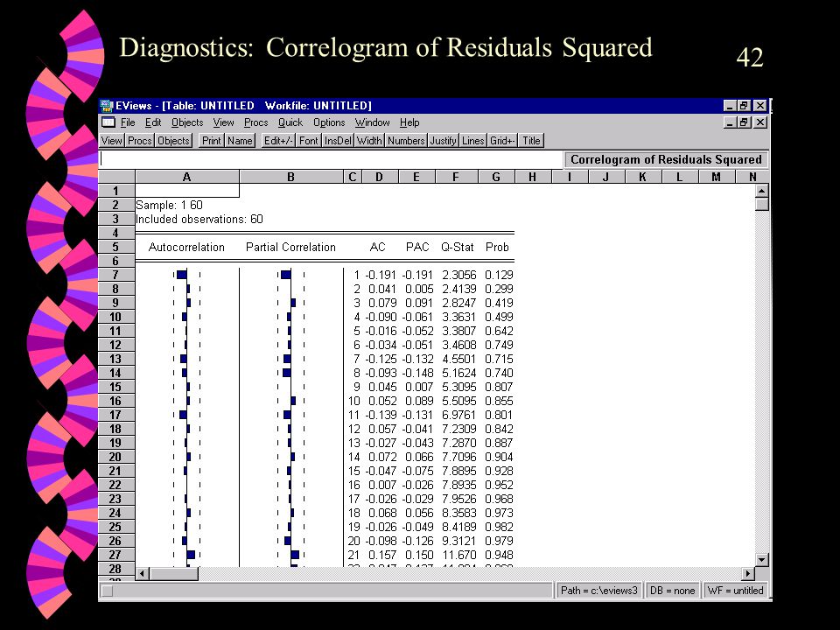Restore the inner table window

click(x=744, y=122)
